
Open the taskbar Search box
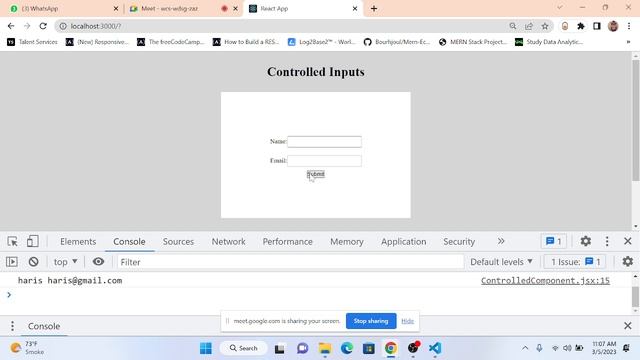[x=244, y=348]
